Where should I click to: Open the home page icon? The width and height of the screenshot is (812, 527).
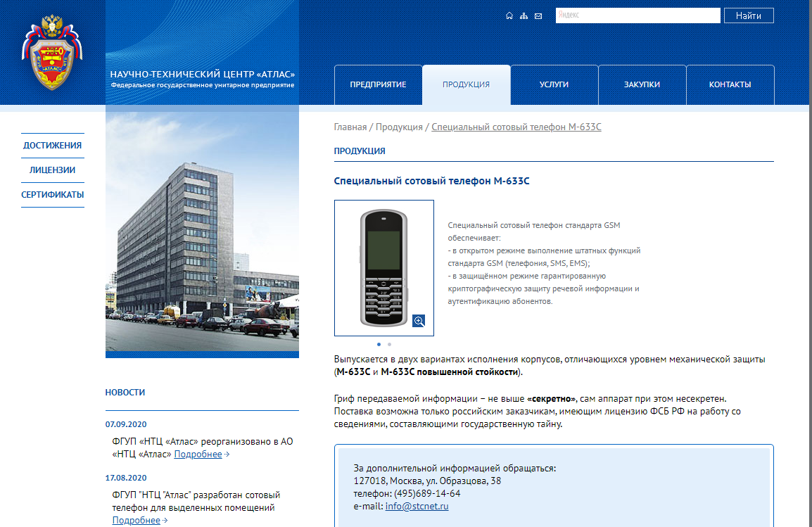pyautogui.click(x=509, y=16)
